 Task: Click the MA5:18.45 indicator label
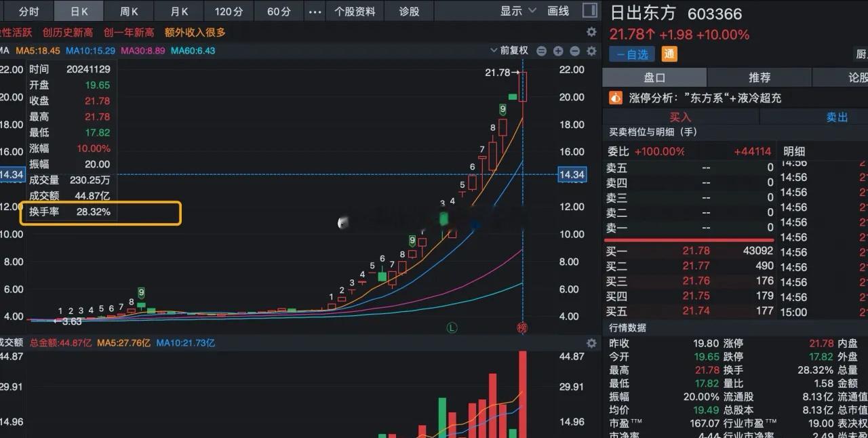38,51
